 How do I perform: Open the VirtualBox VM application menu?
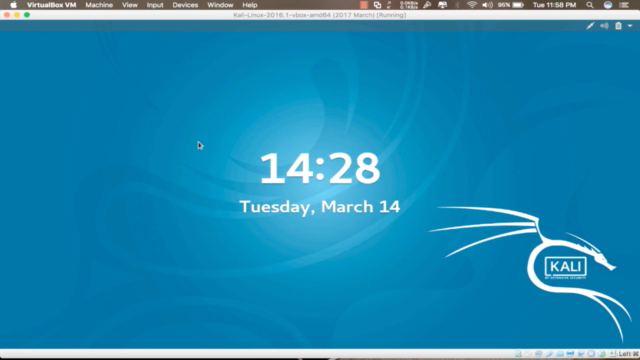point(51,5)
